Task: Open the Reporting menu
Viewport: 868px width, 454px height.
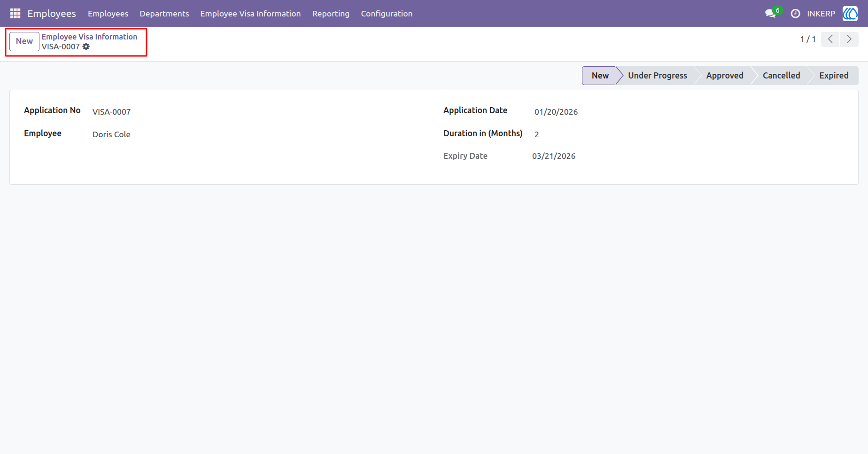Action: (331, 14)
